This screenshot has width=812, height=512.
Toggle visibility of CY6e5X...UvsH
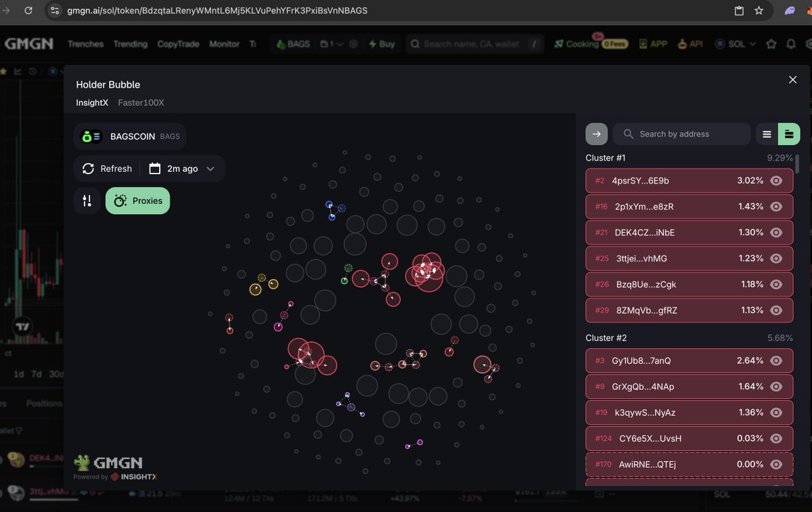(x=777, y=438)
